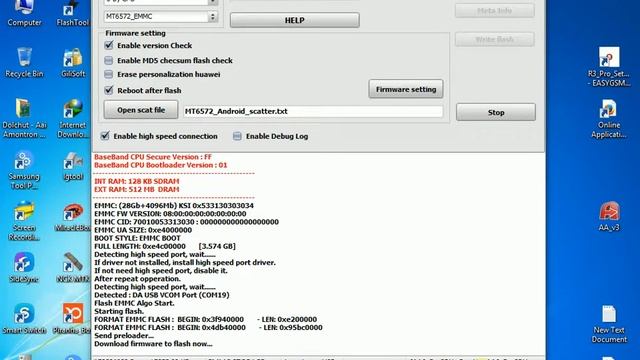The height and width of the screenshot is (360, 640).
Task: Open the MiracleBox desktop shortcut
Action: coord(73,218)
